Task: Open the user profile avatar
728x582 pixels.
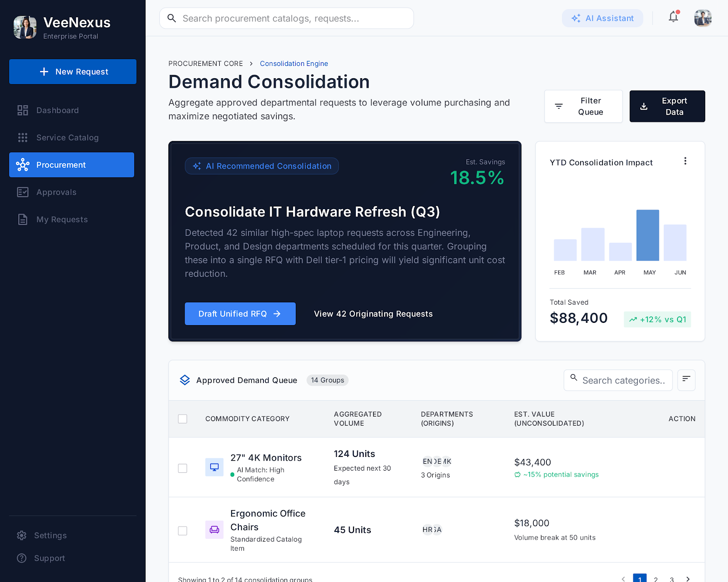Action: tap(703, 18)
